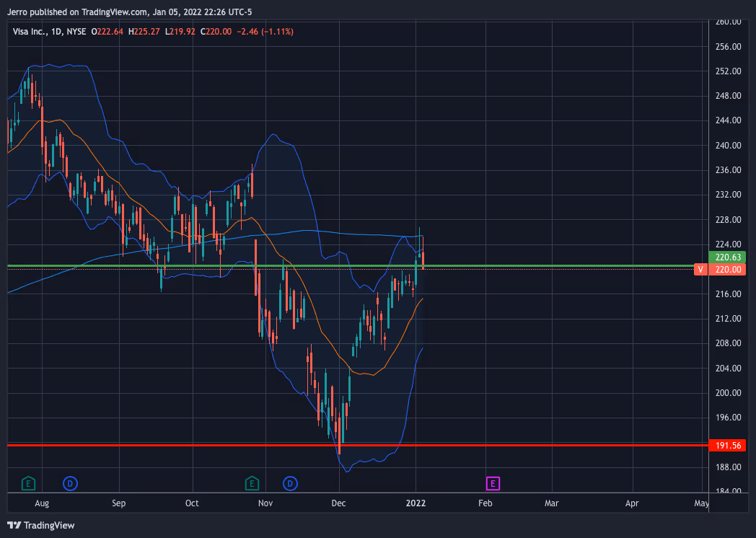Click the Dec label on time axis

coord(338,503)
